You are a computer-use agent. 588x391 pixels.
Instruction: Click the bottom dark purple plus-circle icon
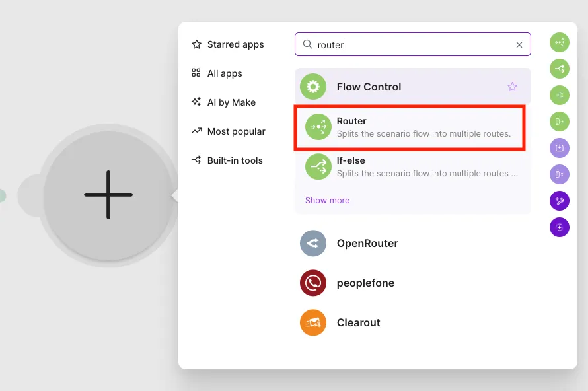(560, 227)
